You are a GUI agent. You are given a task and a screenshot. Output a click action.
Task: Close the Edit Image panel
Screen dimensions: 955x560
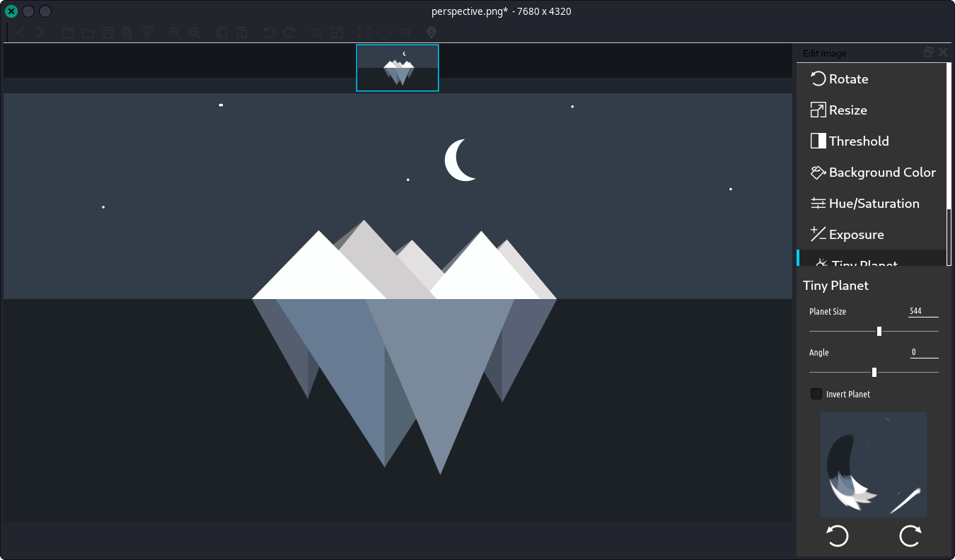(x=942, y=52)
